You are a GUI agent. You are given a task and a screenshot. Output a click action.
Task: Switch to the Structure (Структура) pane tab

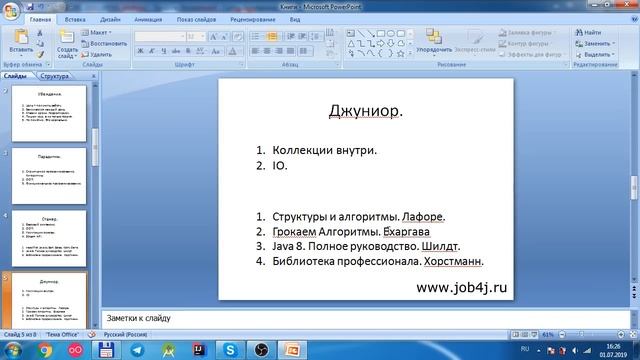(54, 76)
